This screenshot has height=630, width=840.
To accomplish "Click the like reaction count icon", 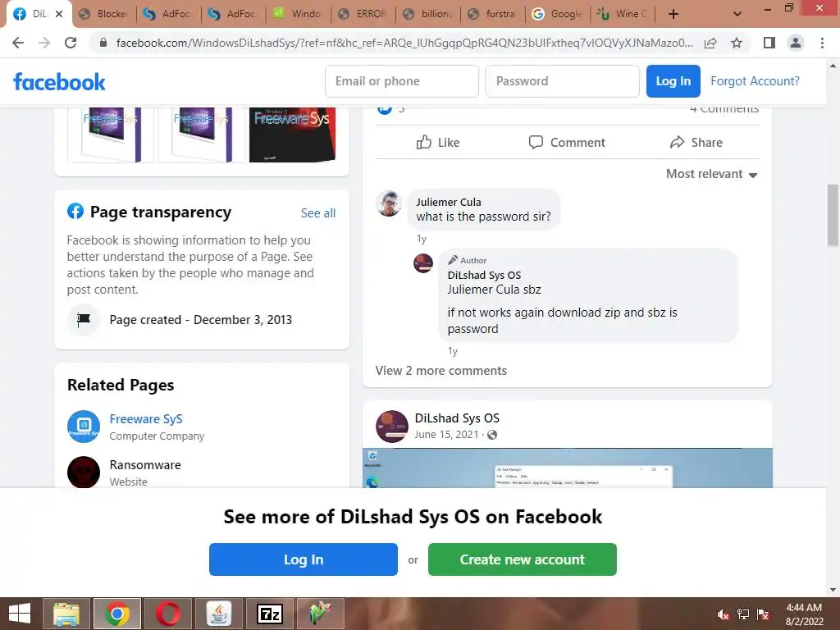I will click(385, 109).
